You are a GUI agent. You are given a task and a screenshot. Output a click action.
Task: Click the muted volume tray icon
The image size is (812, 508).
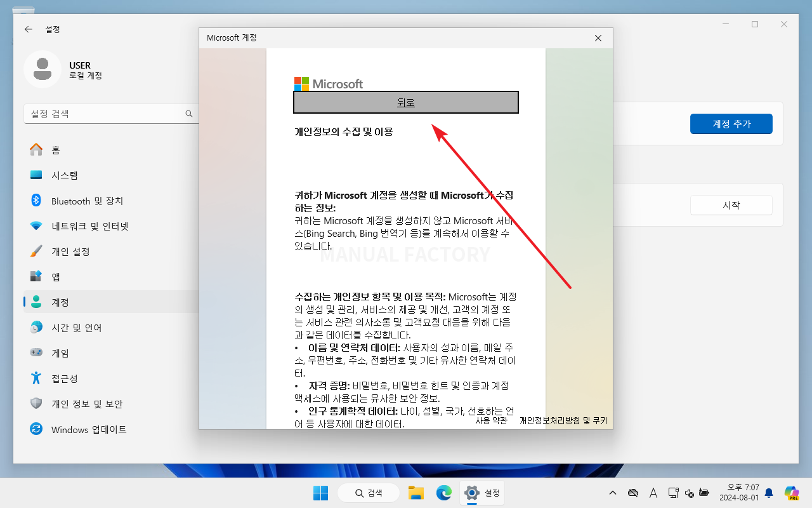(x=689, y=493)
